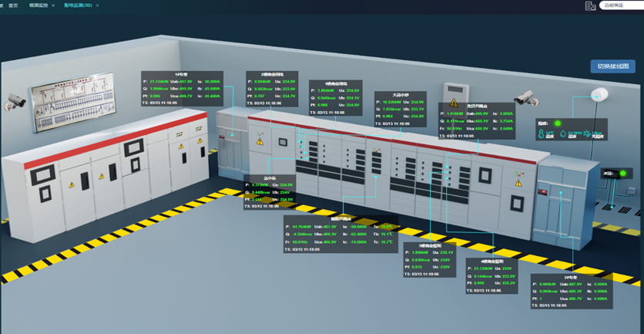Image resolution: width=644 pixels, height=334 pixels.
Task: Select the smoke detector sensor on wall
Action: tap(600, 95)
